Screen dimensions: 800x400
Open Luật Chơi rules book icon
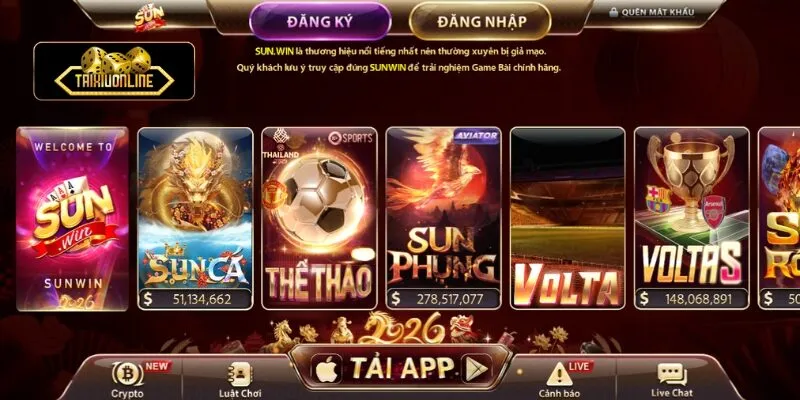240,374
